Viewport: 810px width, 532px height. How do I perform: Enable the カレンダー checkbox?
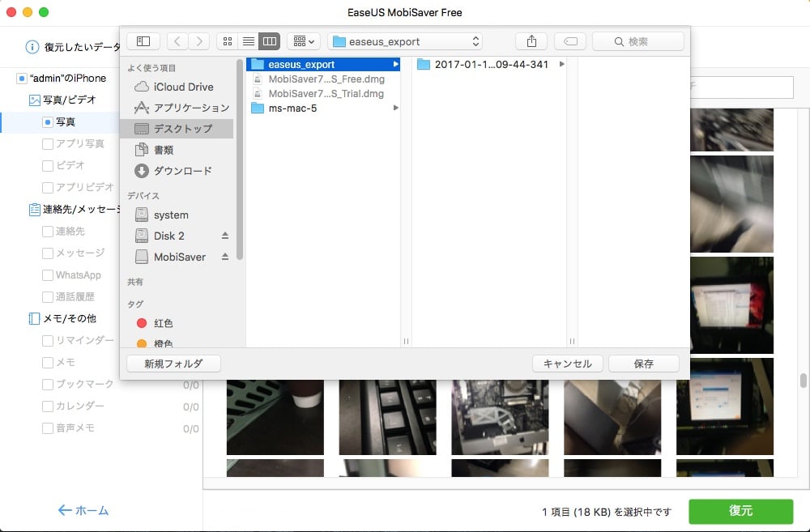48,406
